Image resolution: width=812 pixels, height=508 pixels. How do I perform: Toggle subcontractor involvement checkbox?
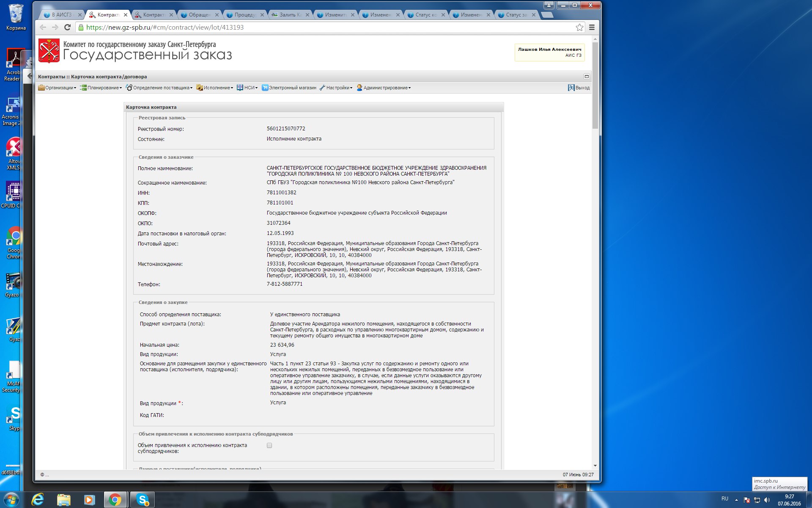(269, 445)
